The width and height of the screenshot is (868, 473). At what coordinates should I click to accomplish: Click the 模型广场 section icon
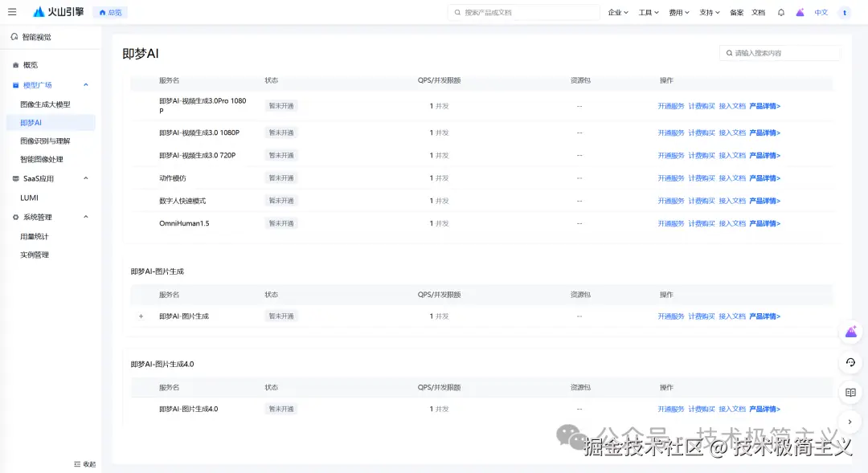click(x=15, y=85)
